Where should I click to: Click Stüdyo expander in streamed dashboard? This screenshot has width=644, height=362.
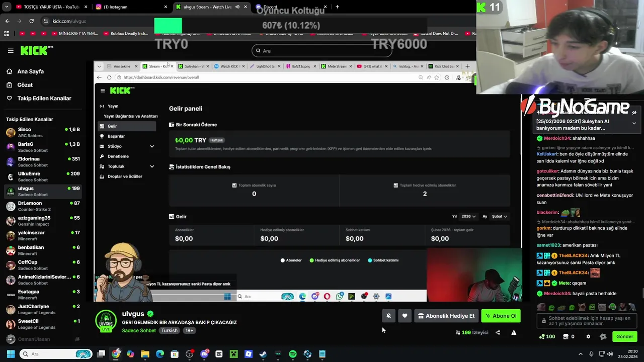pos(152,146)
